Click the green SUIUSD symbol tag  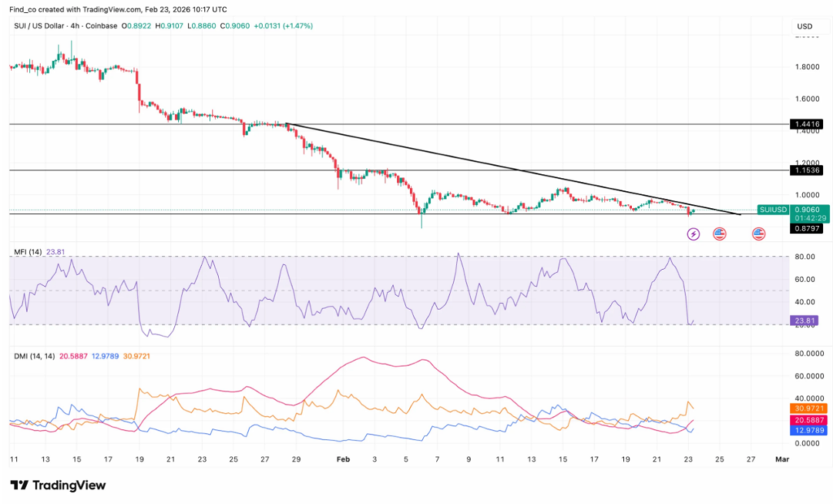pos(773,209)
